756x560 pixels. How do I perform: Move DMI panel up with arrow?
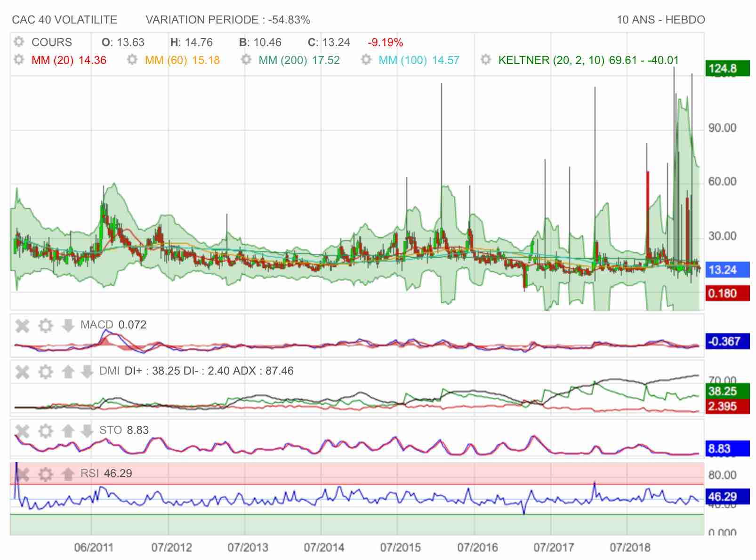(68, 372)
